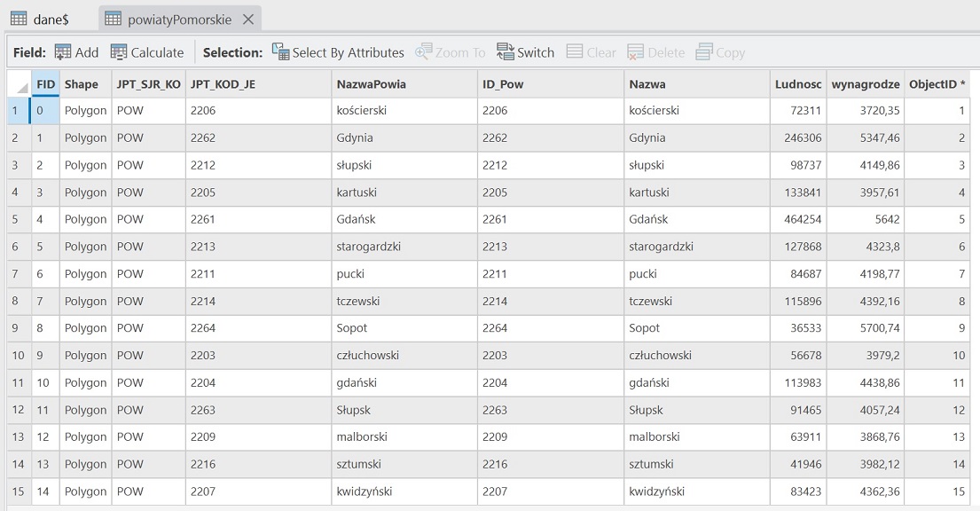980x511 pixels.
Task: Select row 5 by its row header
Action: coord(15,219)
